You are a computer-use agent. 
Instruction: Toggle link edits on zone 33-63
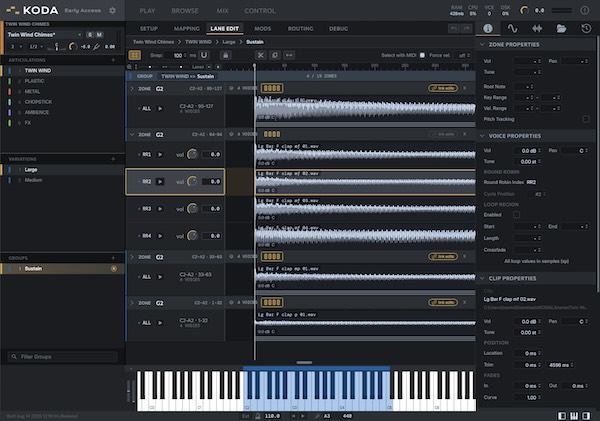click(443, 256)
